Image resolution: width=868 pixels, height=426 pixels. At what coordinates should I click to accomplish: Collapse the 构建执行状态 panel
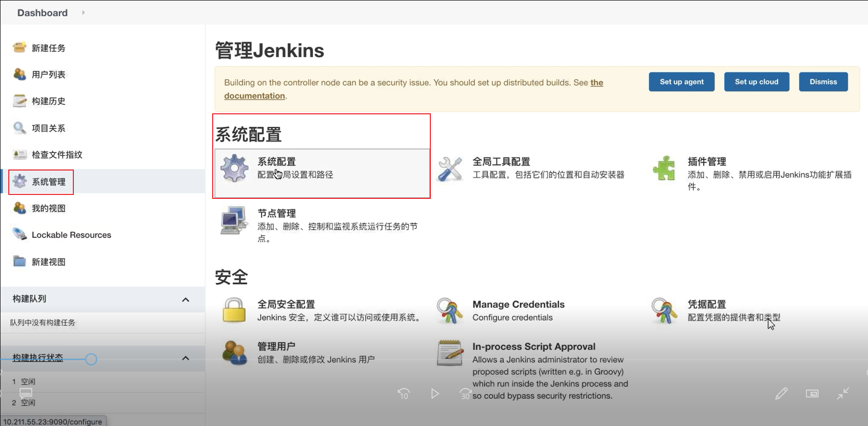point(185,358)
